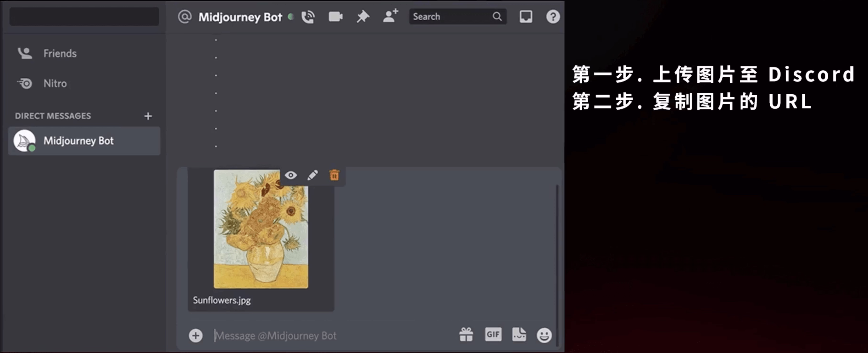This screenshot has height=353, width=868.
Task: Toggle spoiler on Sunflowers.jpg attachment
Action: 290,175
